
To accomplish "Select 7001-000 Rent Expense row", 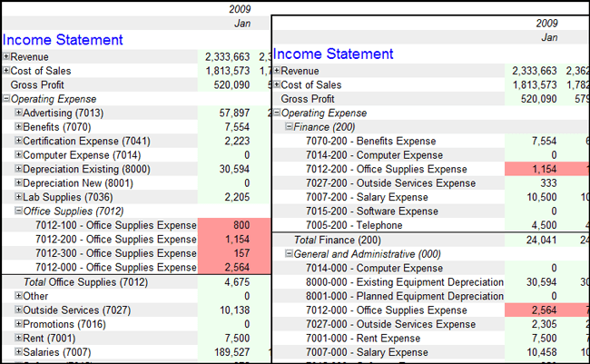I will [363, 339].
